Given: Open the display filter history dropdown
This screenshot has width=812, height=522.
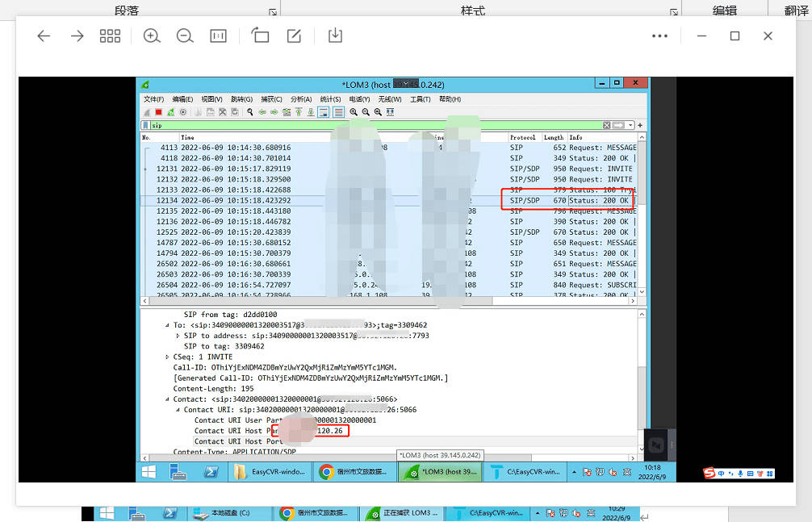Looking at the screenshot, I should [630, 125].
